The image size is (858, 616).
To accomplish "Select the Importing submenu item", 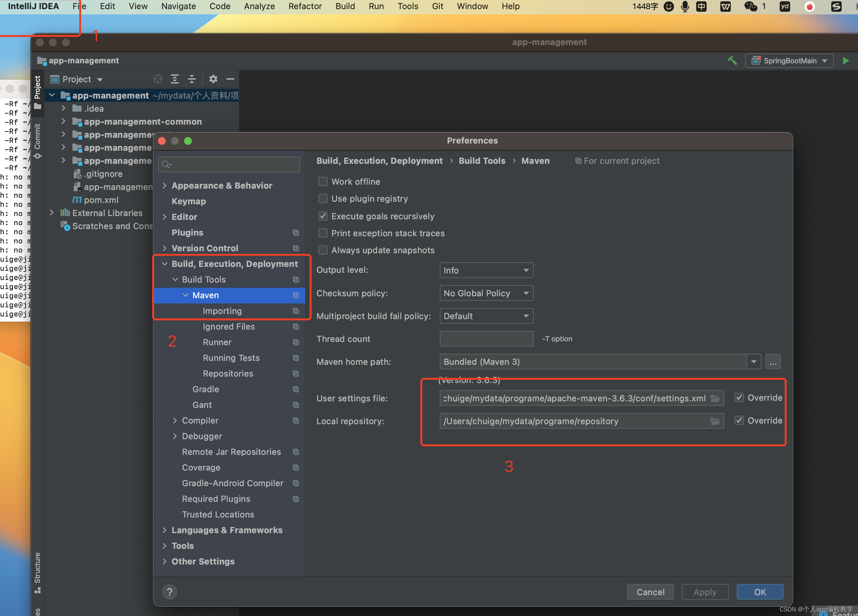I will point(223,310).
